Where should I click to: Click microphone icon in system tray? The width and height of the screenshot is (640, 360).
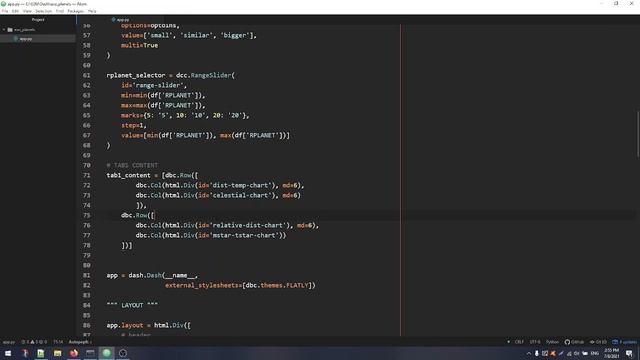537,353
